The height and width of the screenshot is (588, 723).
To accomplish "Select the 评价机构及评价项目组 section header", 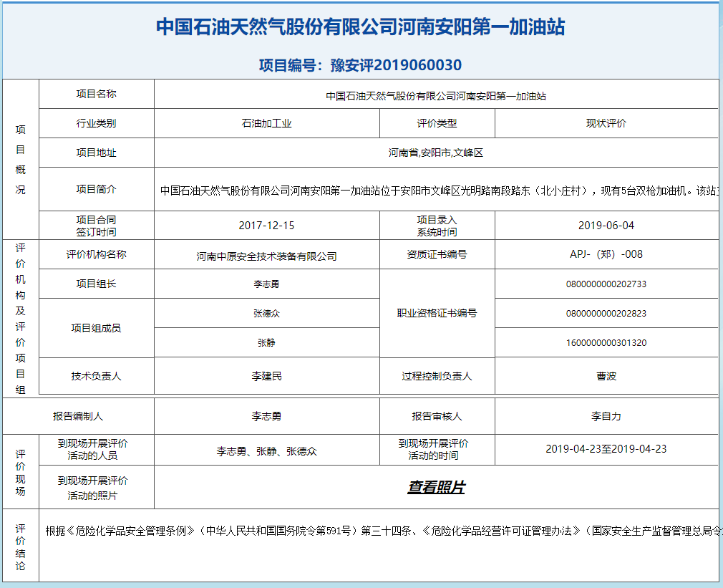I will point(20,319).
